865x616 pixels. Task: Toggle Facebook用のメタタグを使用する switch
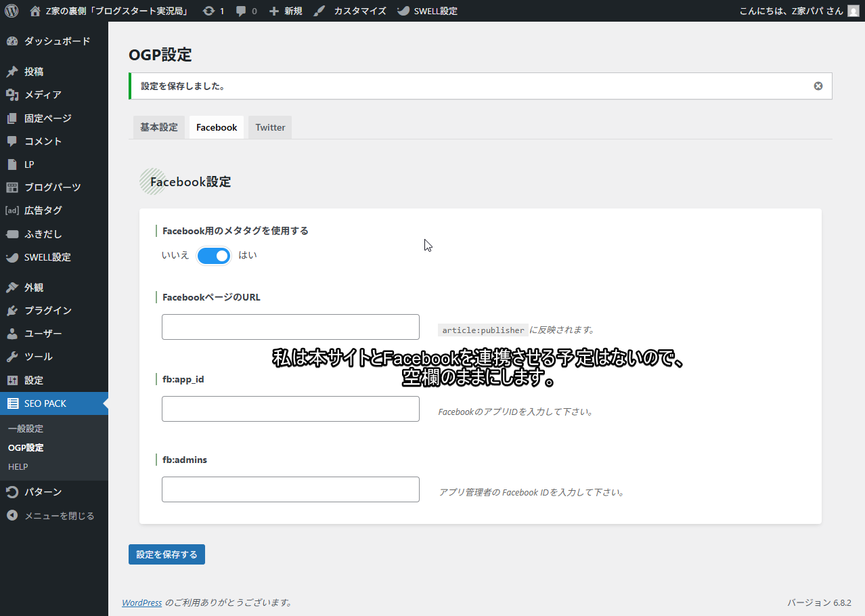214,256
